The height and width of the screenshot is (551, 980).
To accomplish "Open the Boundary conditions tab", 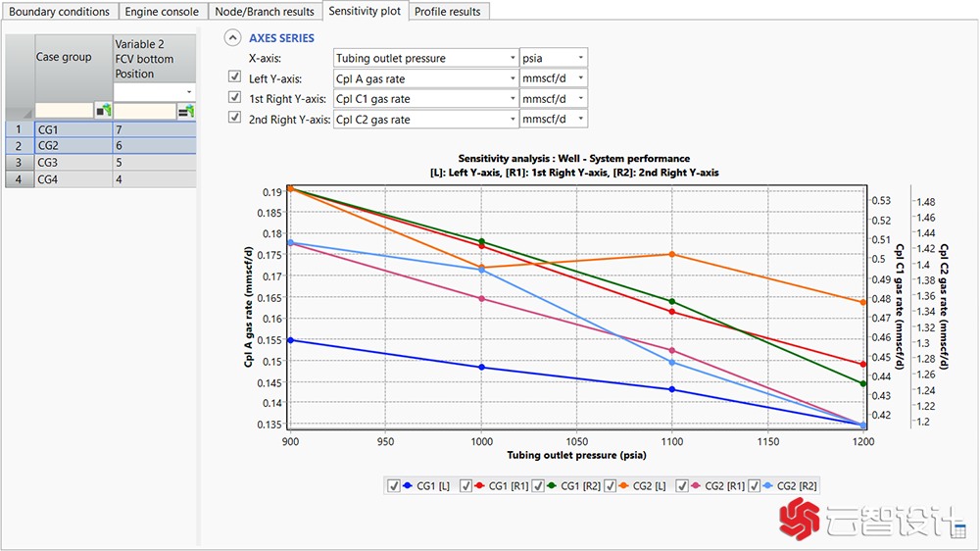I will pos(60,11).
